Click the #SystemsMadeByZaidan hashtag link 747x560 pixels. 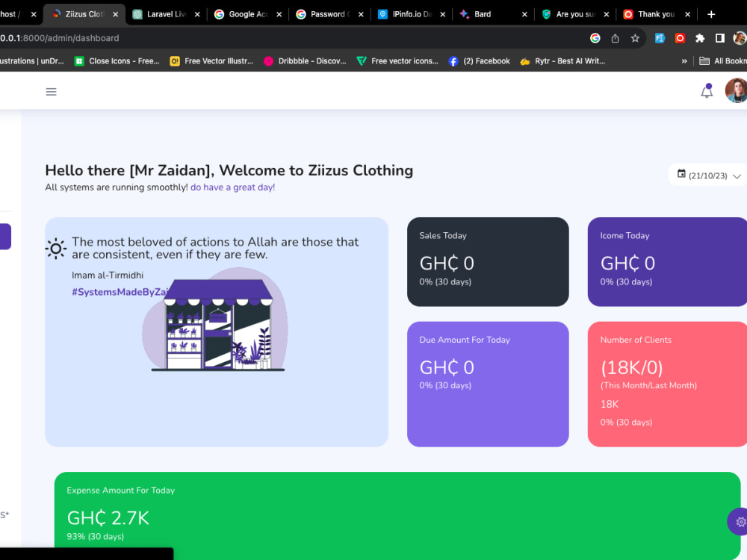(x=120, y=292)
